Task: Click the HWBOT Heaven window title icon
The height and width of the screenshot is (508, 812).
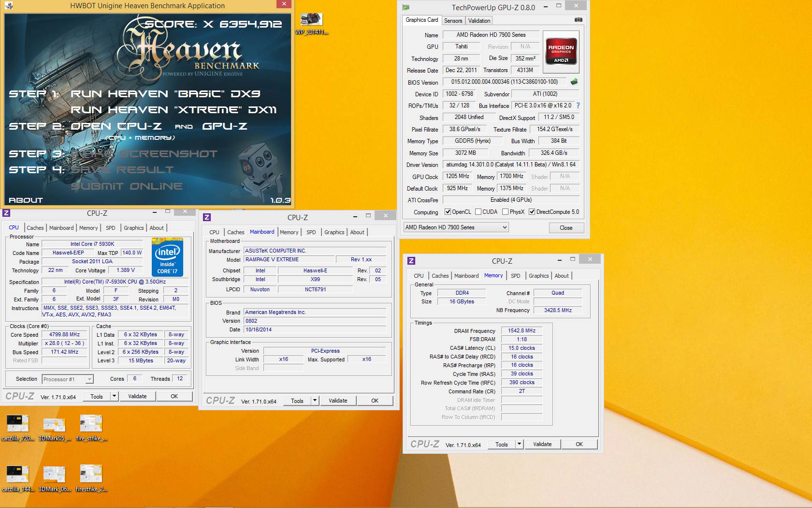Action: 8,6
